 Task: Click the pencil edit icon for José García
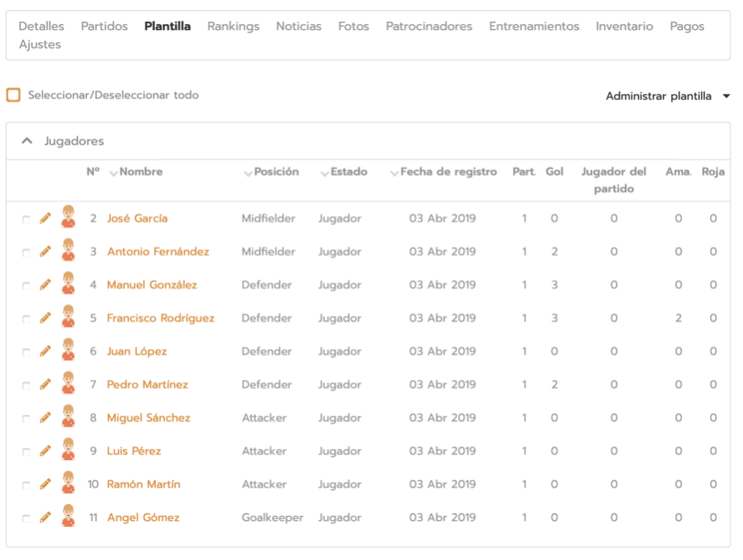pos(45,218)
